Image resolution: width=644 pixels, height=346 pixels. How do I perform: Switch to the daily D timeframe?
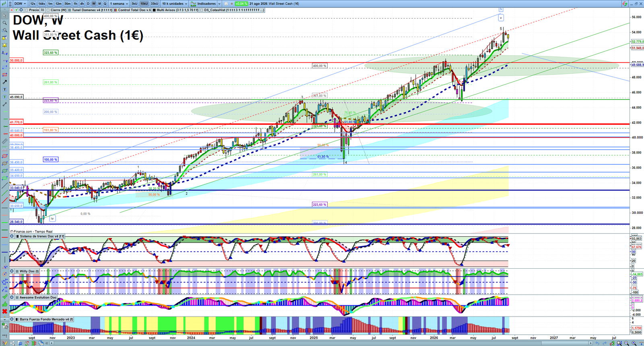point(88,4)
